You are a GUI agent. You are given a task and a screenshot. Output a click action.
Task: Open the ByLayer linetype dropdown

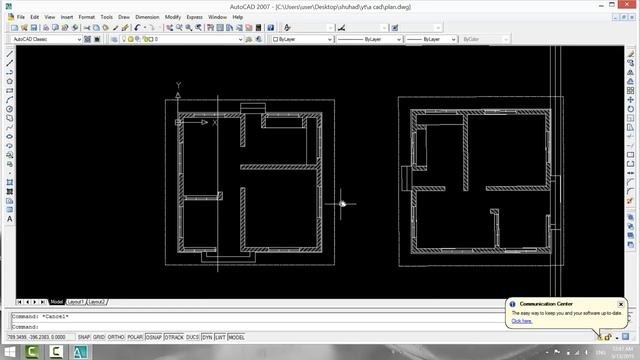[x=369, y=39]
